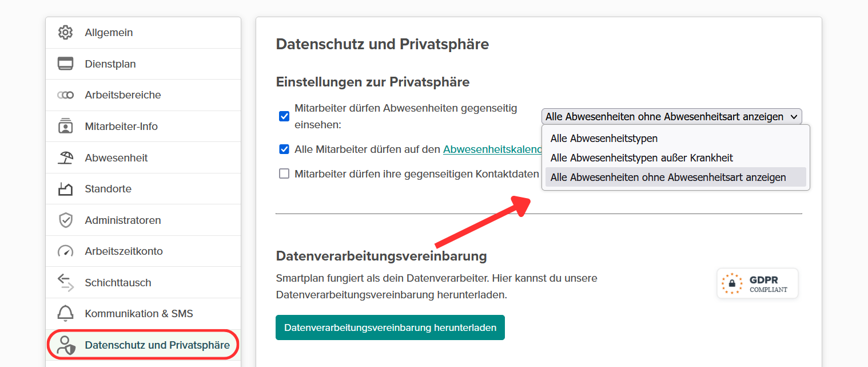Open Kommunikation & SMS settings

click(139, 314)
